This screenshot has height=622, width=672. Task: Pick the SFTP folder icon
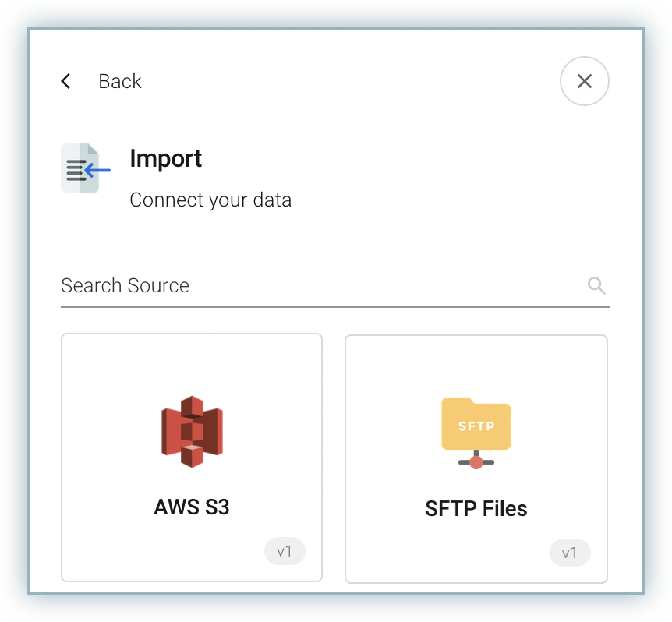point(476,425)
